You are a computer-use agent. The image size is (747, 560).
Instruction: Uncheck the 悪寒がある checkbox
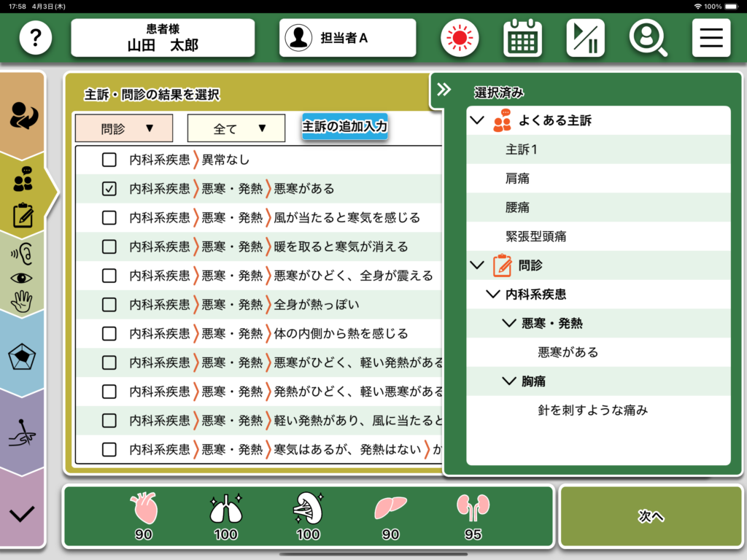[109, 189]
